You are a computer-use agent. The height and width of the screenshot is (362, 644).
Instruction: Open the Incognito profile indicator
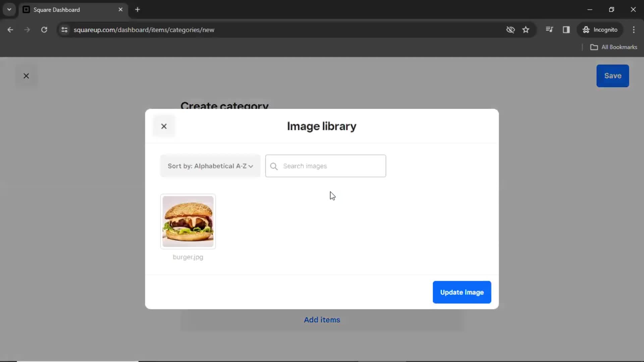coord(600,29)
